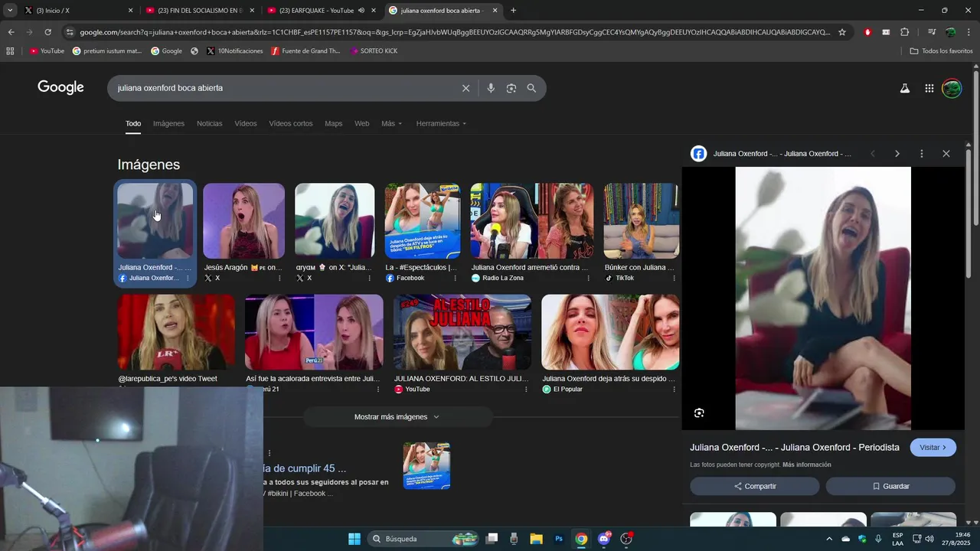Open File Explorer from taskbar
Image resolution: width=980 pixels, height=551 pixels.
point(536,539)
